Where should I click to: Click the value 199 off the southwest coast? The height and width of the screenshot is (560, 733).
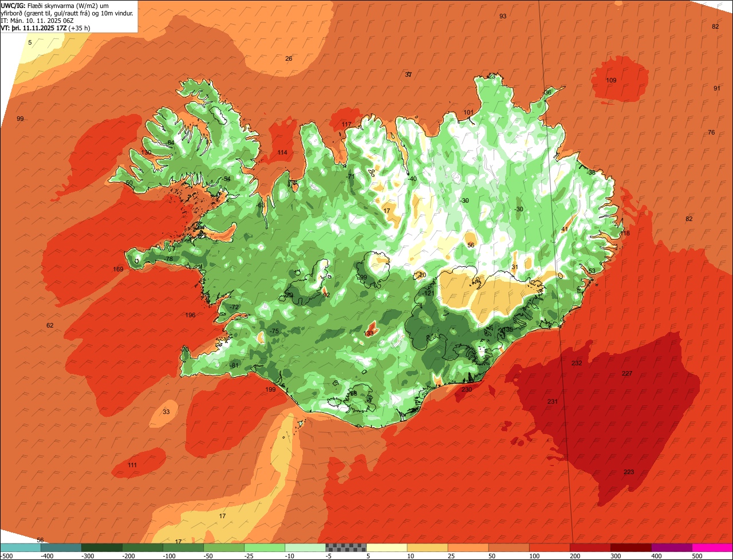point(270,389)
